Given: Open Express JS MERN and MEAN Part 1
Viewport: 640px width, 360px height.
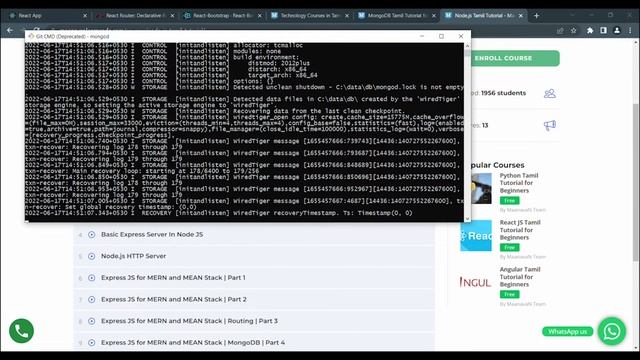Looking at the screenshot, I should pyautogui.click(x=173, y=278).
